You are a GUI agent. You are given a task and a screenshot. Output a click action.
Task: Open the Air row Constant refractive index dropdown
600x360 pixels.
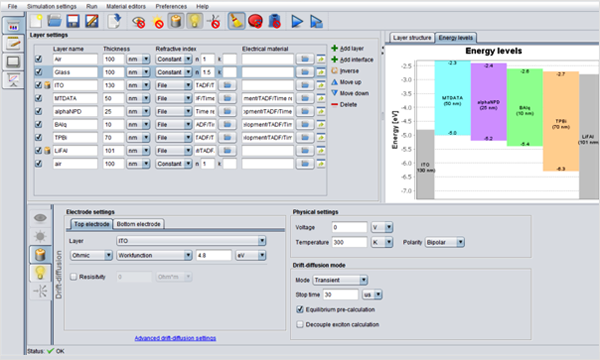pyautogui.click(x=173, y=59)
